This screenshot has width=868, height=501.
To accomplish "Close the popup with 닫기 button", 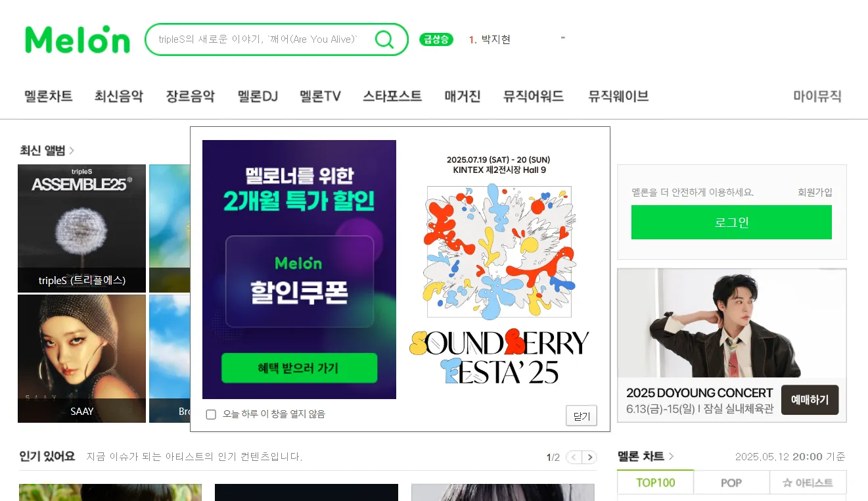I will tap(582, 416).
